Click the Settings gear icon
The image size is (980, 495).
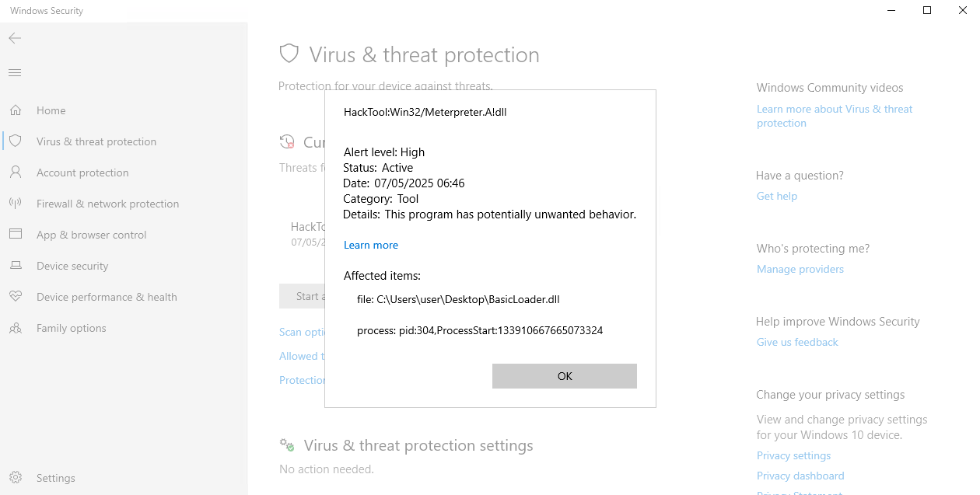(16, 478)
